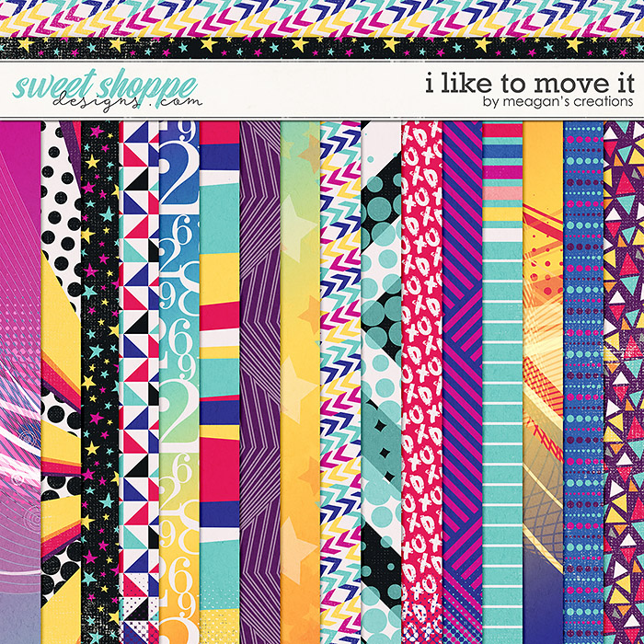Select the wide multicolor striped paper
This screenshot has height=644, width=644.
point(219,382)
